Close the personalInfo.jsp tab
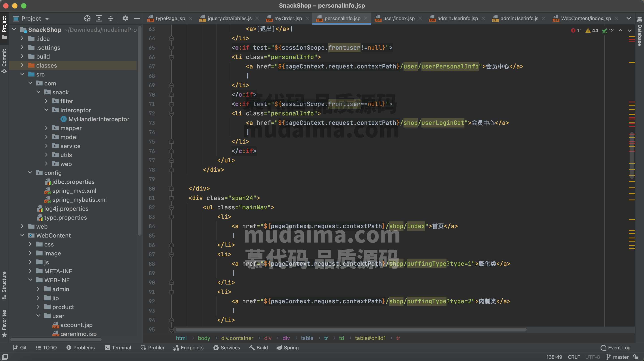Image resolution: width=644 pixels, height=361 pixels. click(366, 19)
